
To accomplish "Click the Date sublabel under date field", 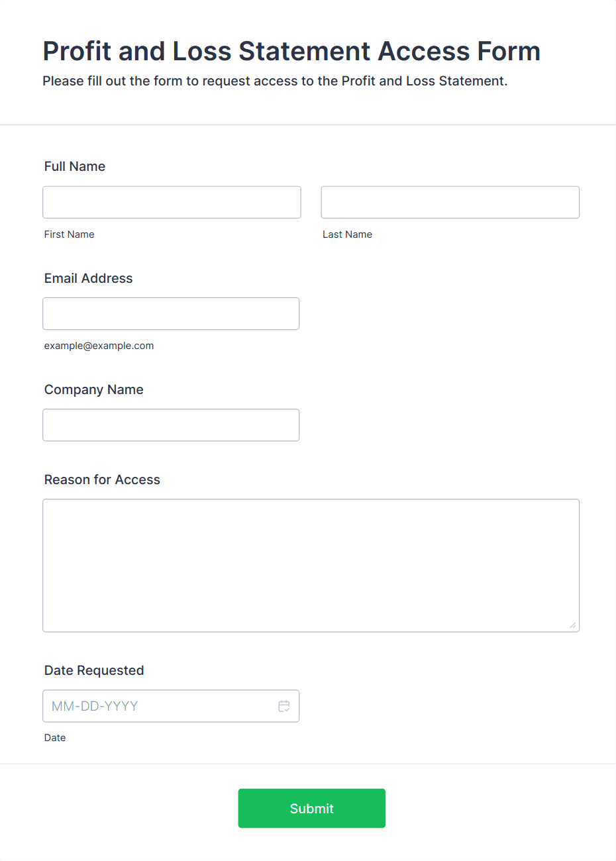I will (55, 738).
